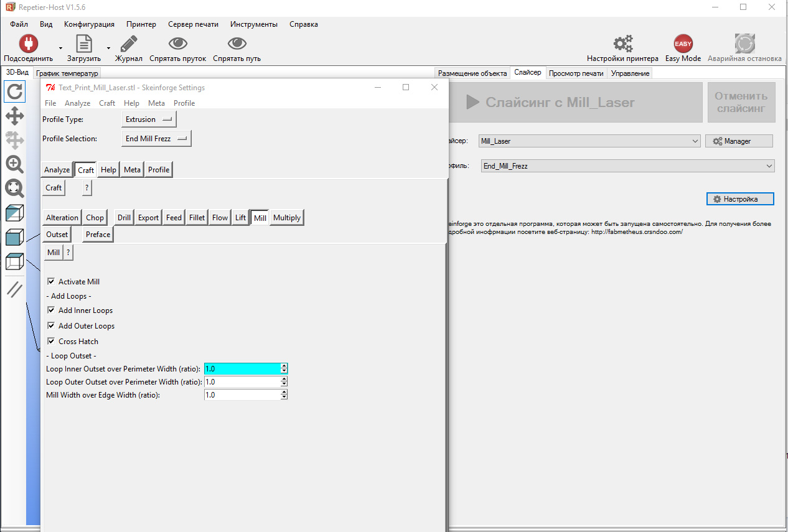The height and width of the screenshot is (532, 788).
Task: Click the Emergency stop icon
Action: coord(744,44)
